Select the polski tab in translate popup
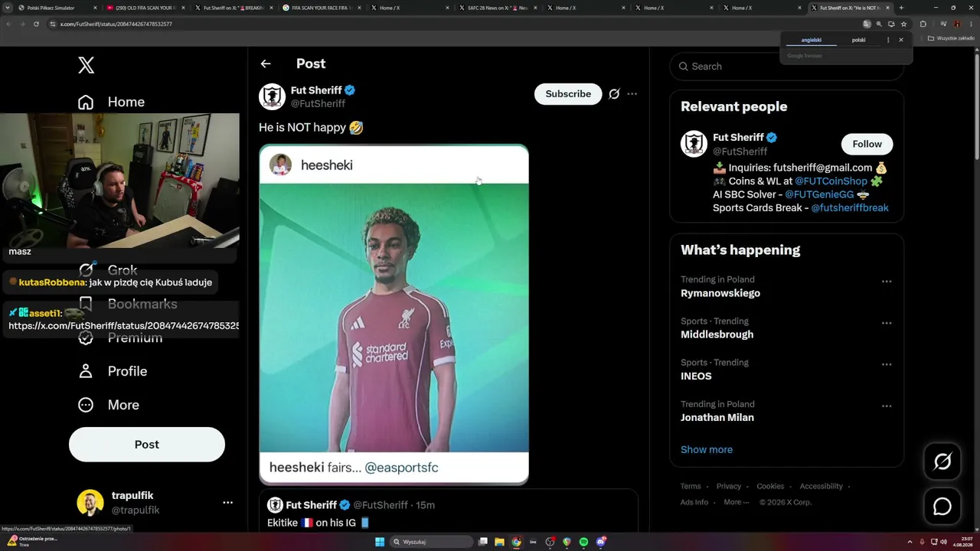Image resolution: width=980 pixels, height=551 pixels. tap(858, 40)
